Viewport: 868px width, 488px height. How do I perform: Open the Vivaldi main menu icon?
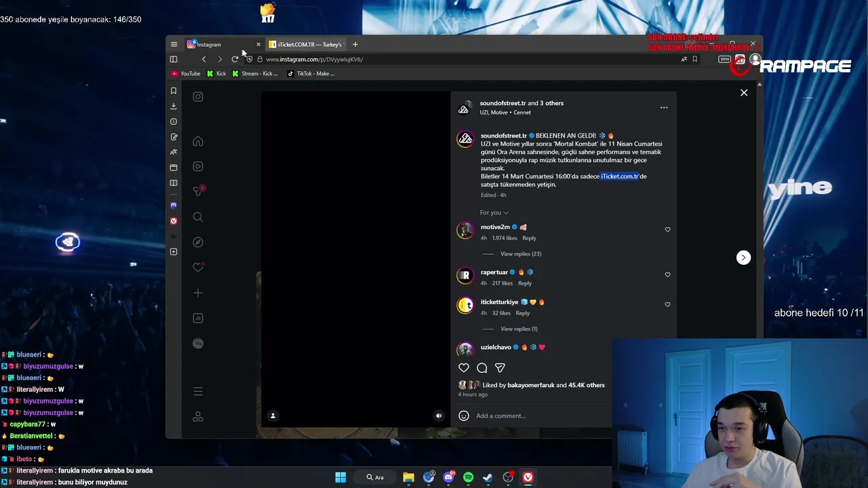pos(174,44)
